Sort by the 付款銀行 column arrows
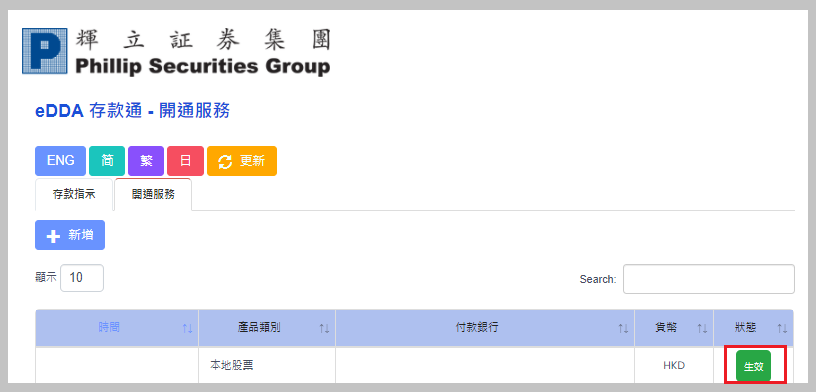The image size is (816, 392). [623, 328]
